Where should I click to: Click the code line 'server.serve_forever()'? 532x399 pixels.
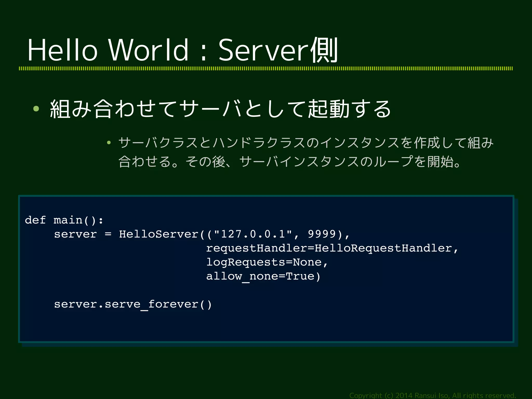click(133, 304)
